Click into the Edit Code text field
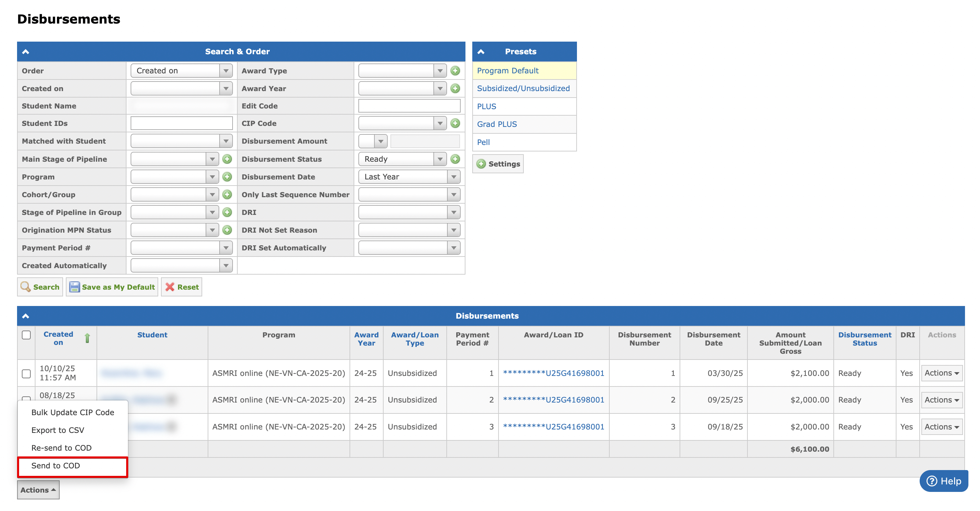The width and height of the screenshot is (980, 511). click(409, 106)
